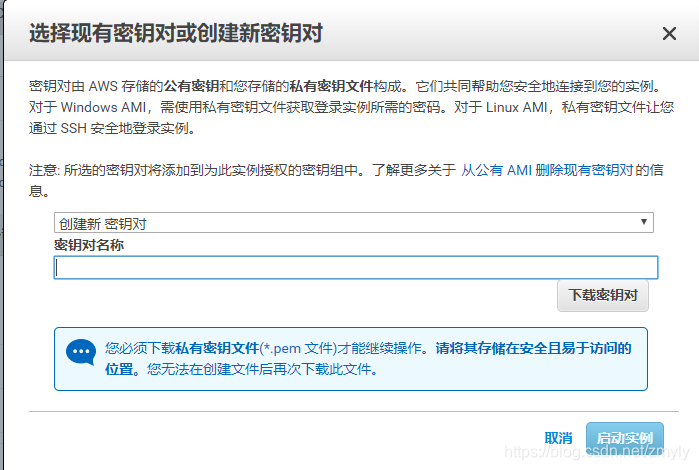Click the dialog title 选择现有密钥对或创建新密钥对
Viewport: 699px width, 470px height.
[x=176, y=34]
